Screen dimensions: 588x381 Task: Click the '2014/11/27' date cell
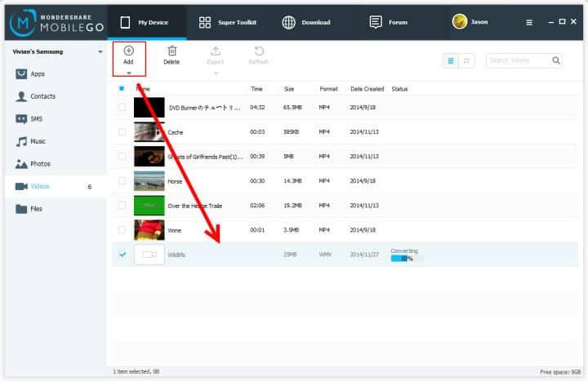click(364, 255)
